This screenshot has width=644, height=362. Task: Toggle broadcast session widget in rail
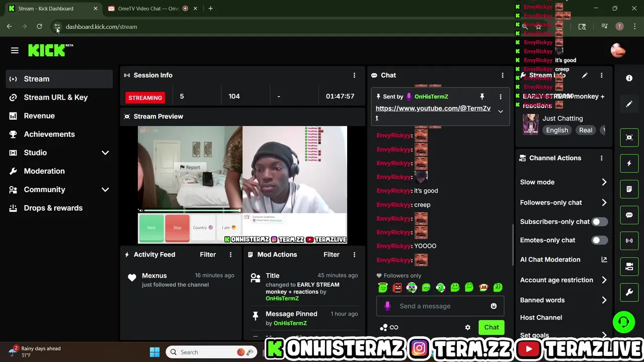coord(629,240)
